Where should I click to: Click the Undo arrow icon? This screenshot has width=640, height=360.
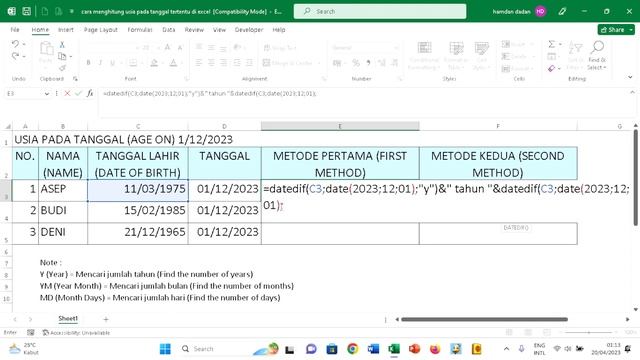(15, 44)
